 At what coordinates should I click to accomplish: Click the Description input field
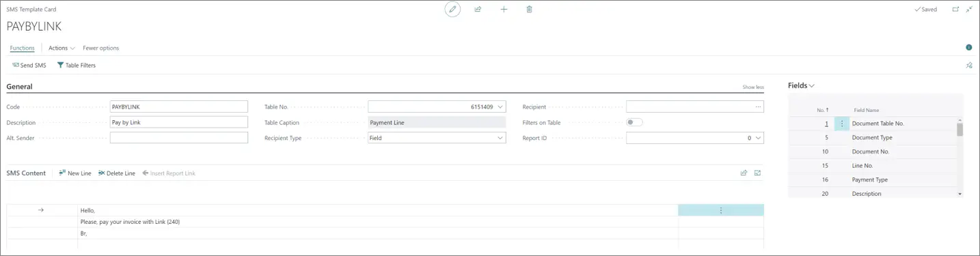(178, 122)
